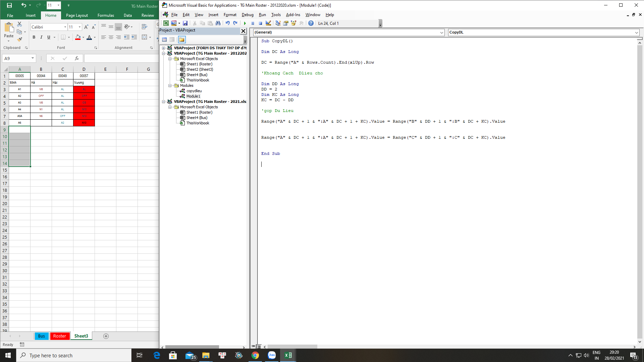Open the Properties Window icon
Screen dimensions: 644x362
click(286, 23)
